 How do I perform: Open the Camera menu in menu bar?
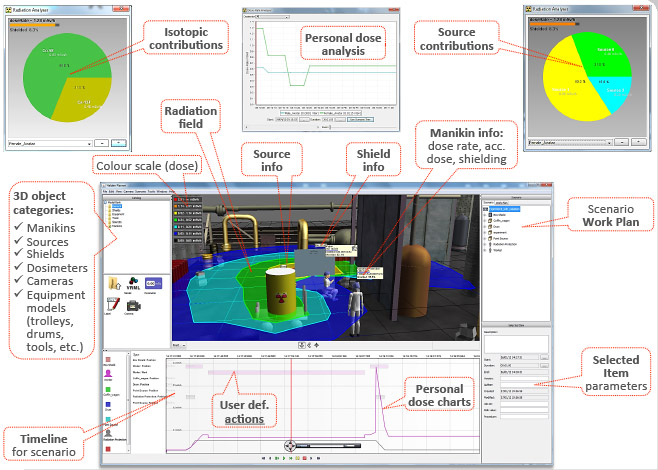click(x=130, y=190)
